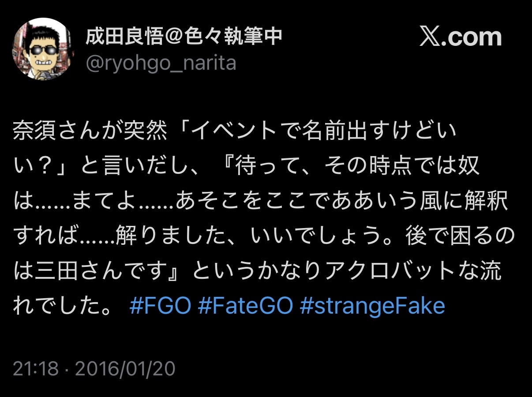Open the #FGO hashtag
Screen dimensions: 532x397
[161, 306]
